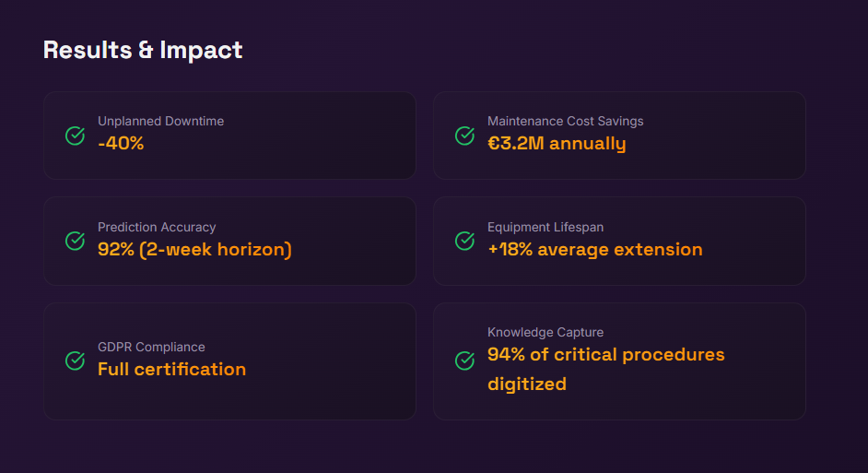Click the Results & Impact heading
868x473 pixels.
click(143, 50)
